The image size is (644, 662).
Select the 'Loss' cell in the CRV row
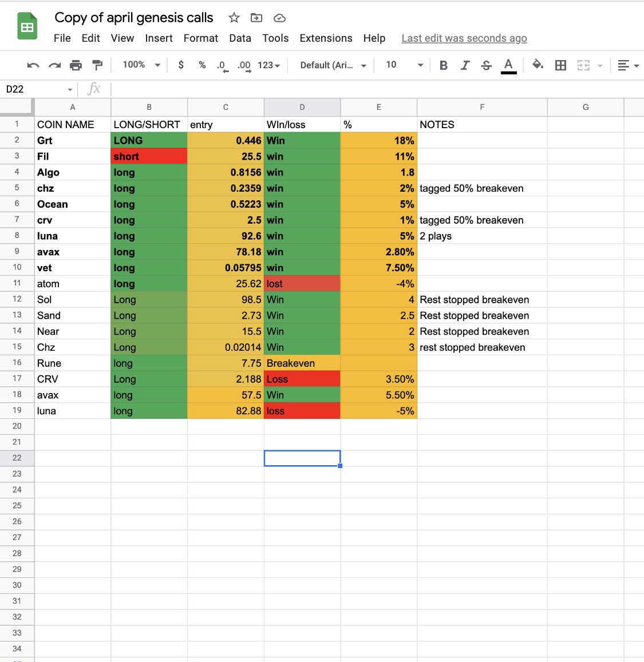(x=302, y=379)
